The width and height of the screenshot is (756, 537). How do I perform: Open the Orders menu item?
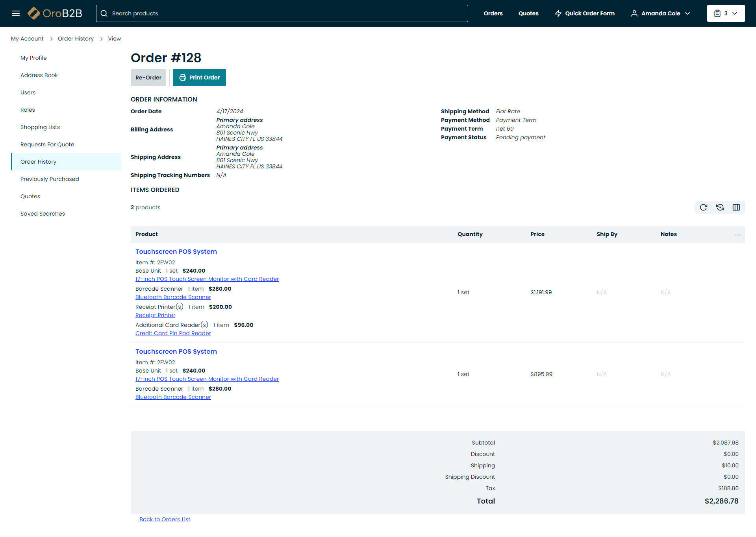tap(493, 13)
